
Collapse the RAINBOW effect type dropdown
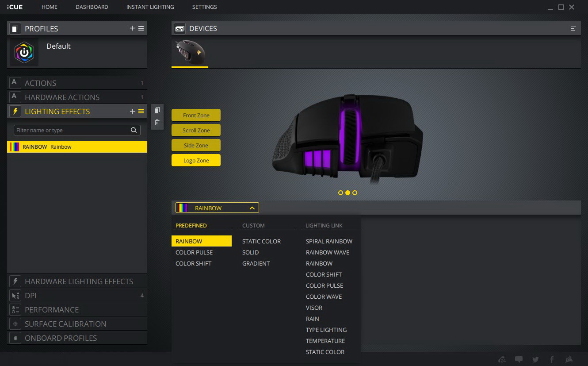pyautogui.click(x=217, y=208)
